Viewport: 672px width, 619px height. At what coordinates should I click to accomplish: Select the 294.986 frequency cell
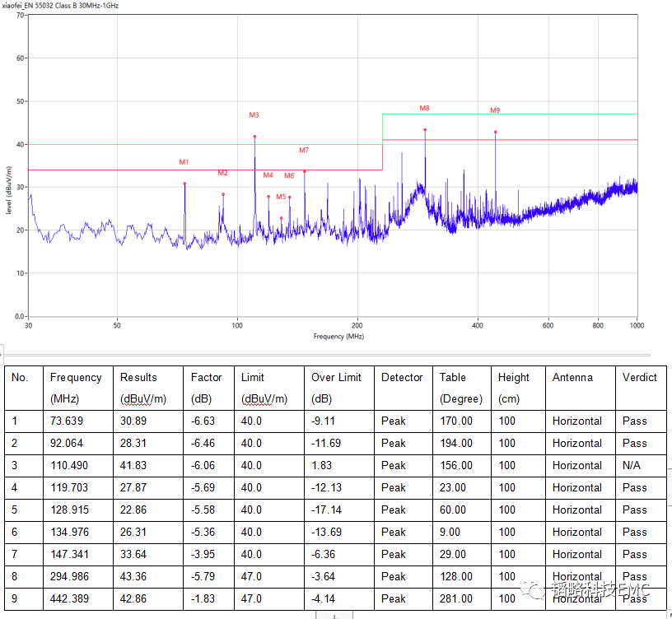point(68,576)
